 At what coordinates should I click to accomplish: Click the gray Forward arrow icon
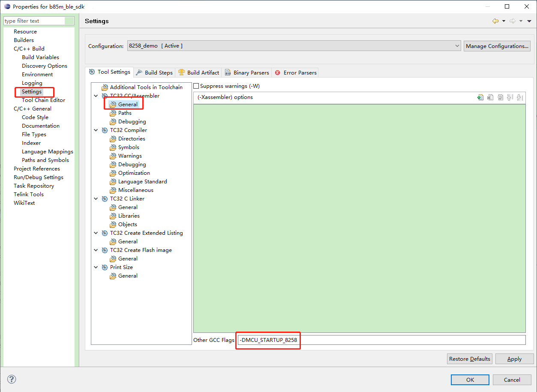[513, 21]
